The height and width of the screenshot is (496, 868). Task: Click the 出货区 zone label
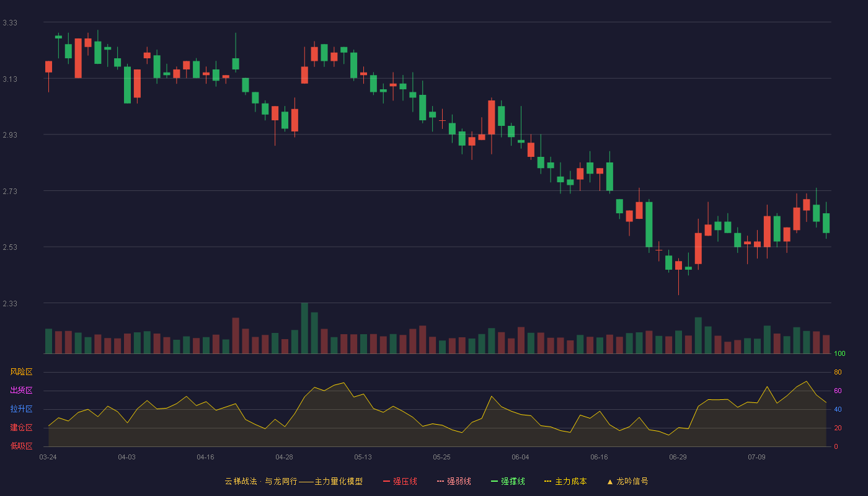tap(21, 391)
